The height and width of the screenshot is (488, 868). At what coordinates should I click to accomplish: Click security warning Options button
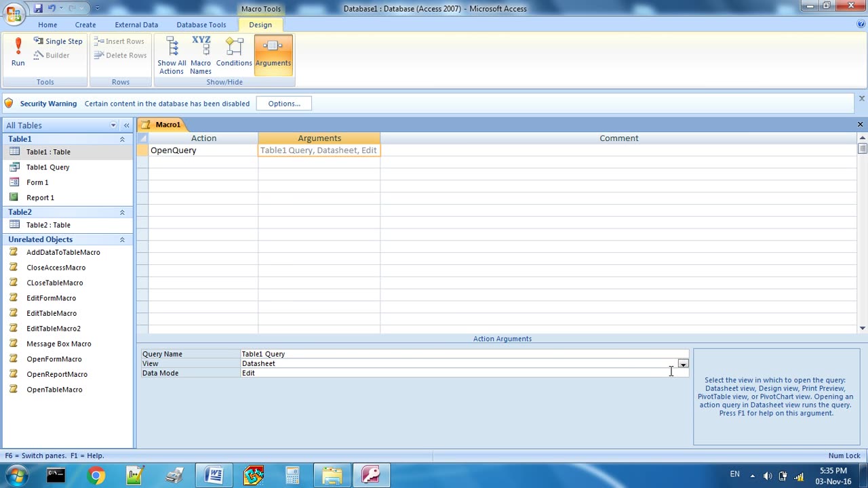pos(284,104)
